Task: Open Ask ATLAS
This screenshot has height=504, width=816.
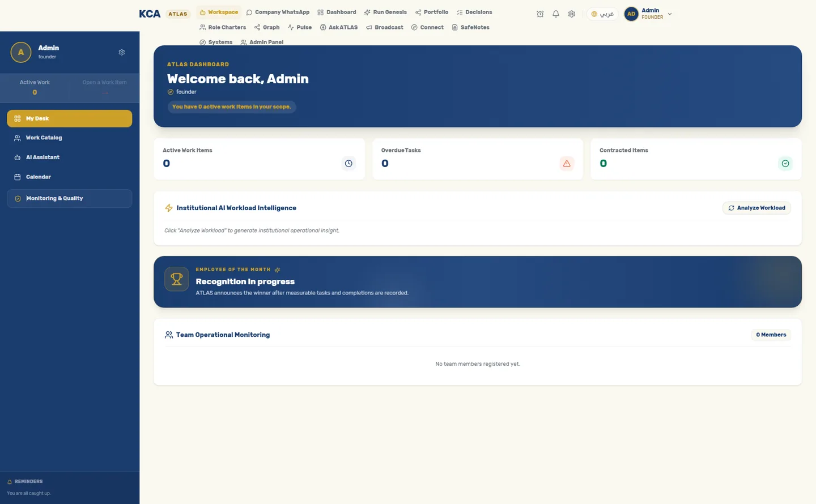Action: point(339,27)
